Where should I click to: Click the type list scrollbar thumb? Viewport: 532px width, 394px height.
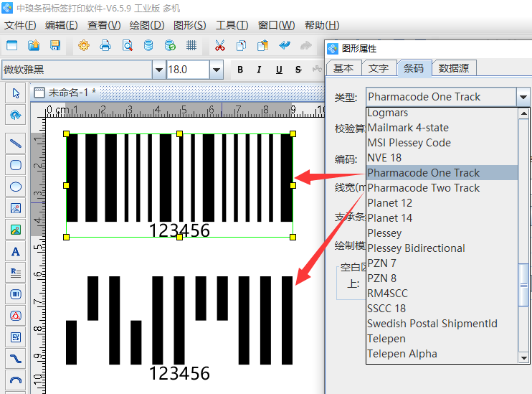pyautogui.click(x=524, y=285)
